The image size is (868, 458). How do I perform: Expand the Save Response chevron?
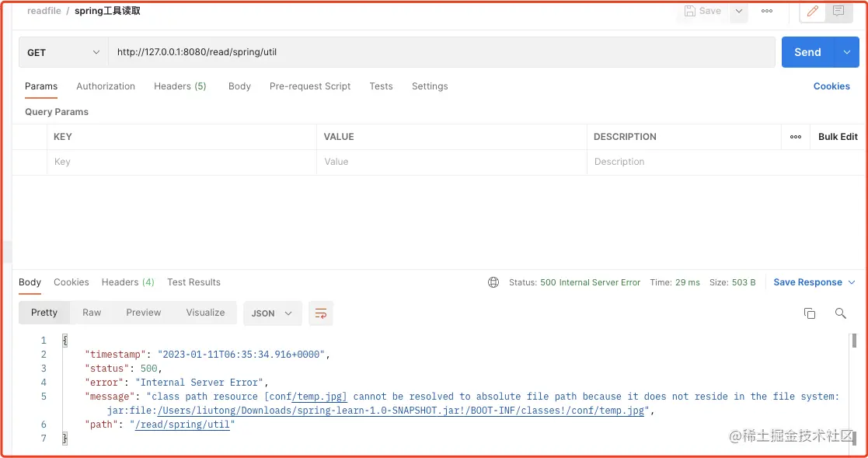(x=852, y=282)
